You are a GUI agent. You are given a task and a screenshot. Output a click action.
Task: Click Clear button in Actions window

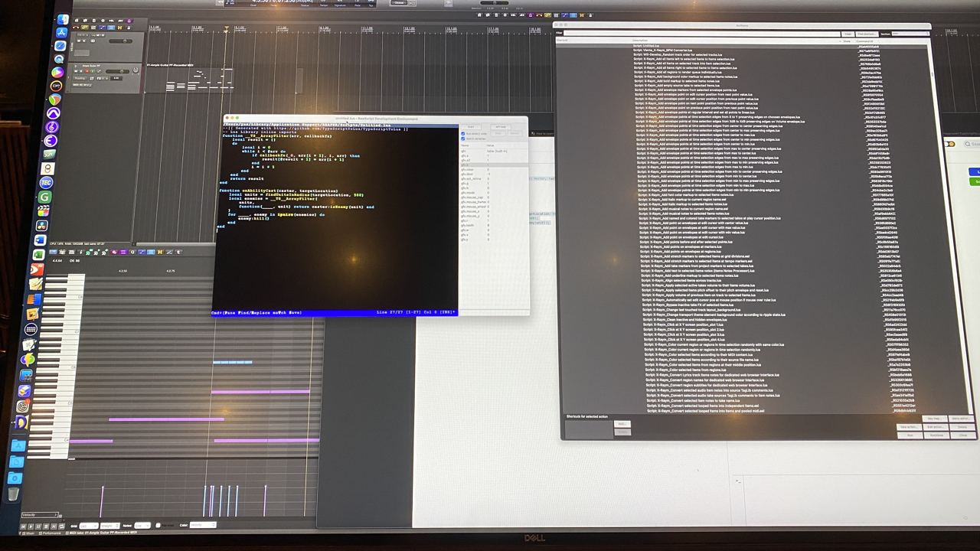tap(848, 34)
